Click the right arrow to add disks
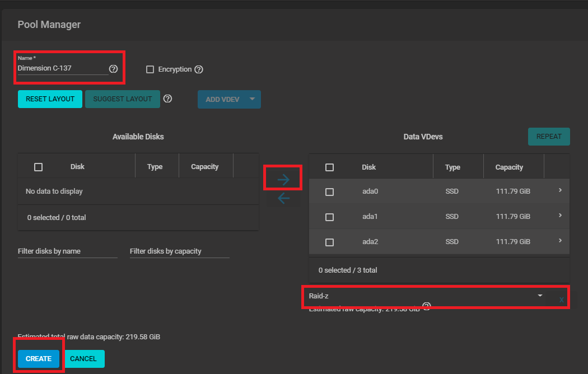588x374 pixels. pos(283,180)
